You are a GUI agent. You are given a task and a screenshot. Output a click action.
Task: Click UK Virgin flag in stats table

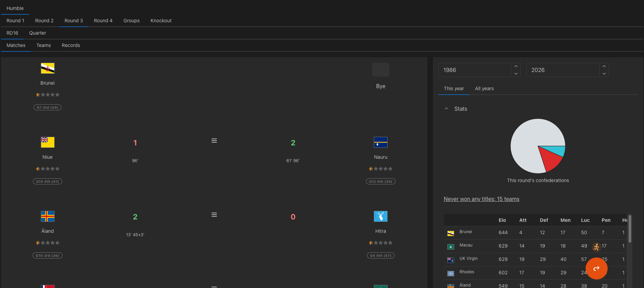click(x=450, y=260)
